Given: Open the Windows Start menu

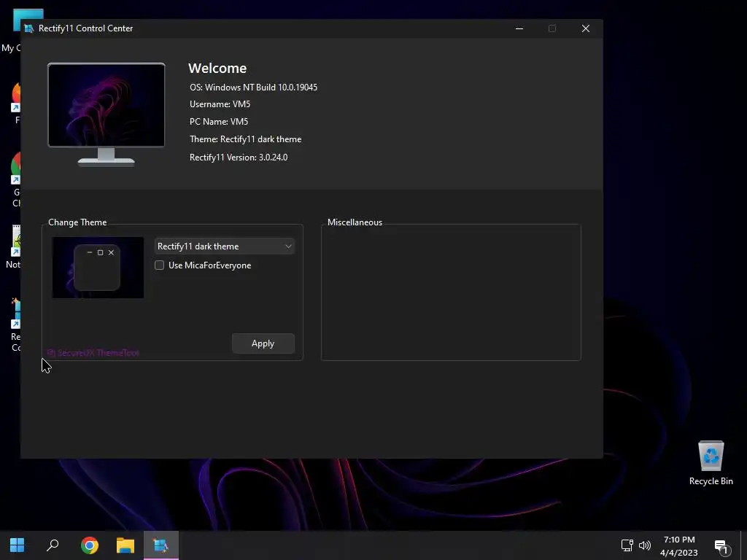Looking at the screenshot, I should coord(18,545).
